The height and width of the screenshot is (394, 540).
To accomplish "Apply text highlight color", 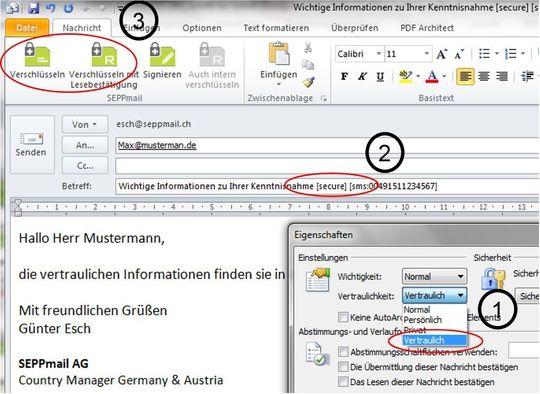I will [406, 76].
